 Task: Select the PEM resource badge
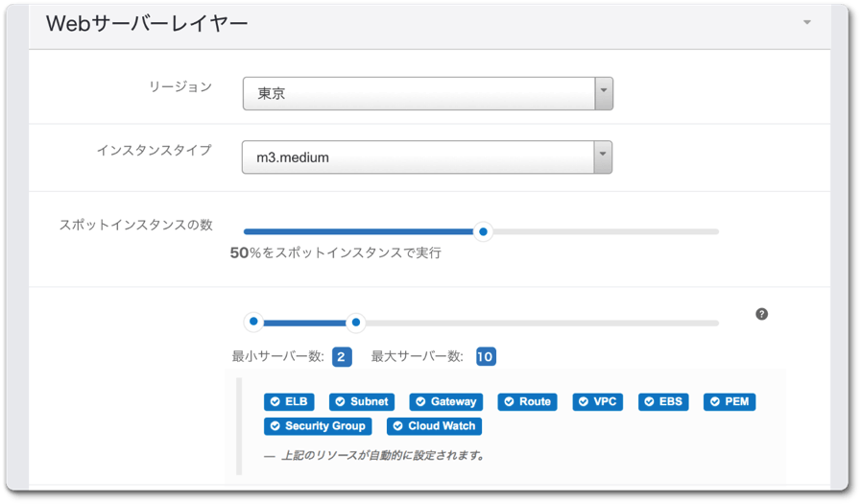[x=729, y=401]
